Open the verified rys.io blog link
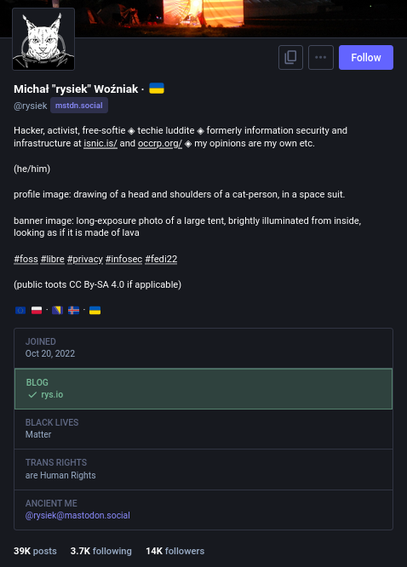The height and width of the screenshot is (567, 407). point(52,395)
